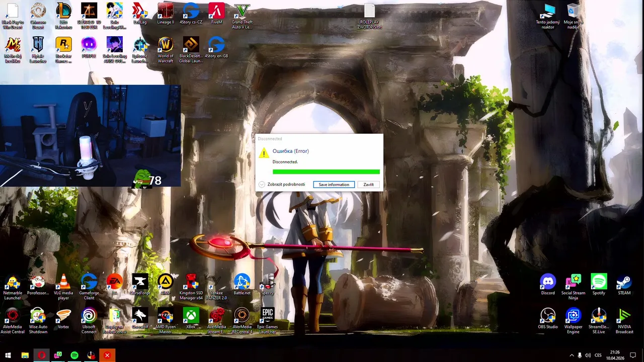Click the green progress bar in the dialog
This screenshot has height=362, width=644.
pyautogui.click(x=326, y=172)
